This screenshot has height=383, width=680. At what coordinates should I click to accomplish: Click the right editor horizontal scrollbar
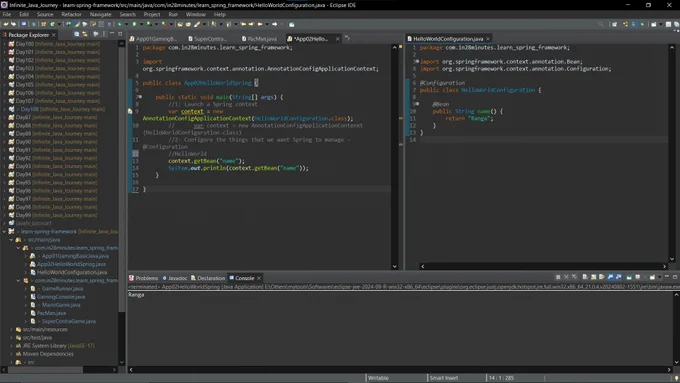pos(543,266)
